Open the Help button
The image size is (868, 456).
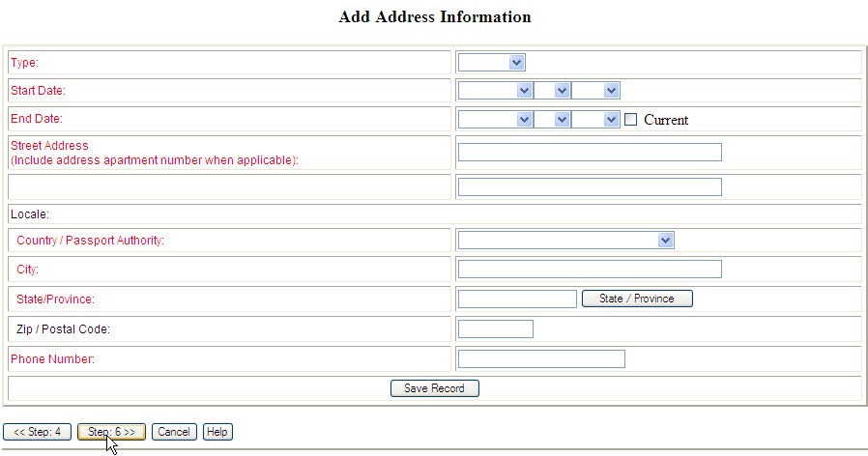217,432
